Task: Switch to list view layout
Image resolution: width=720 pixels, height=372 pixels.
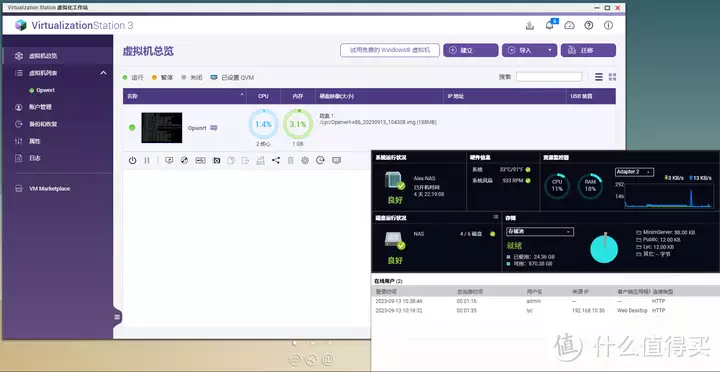Action: 599,77
